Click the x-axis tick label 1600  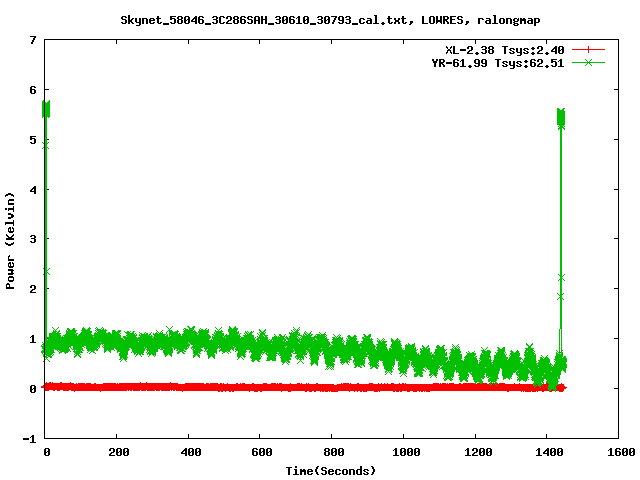click(621, 452)
